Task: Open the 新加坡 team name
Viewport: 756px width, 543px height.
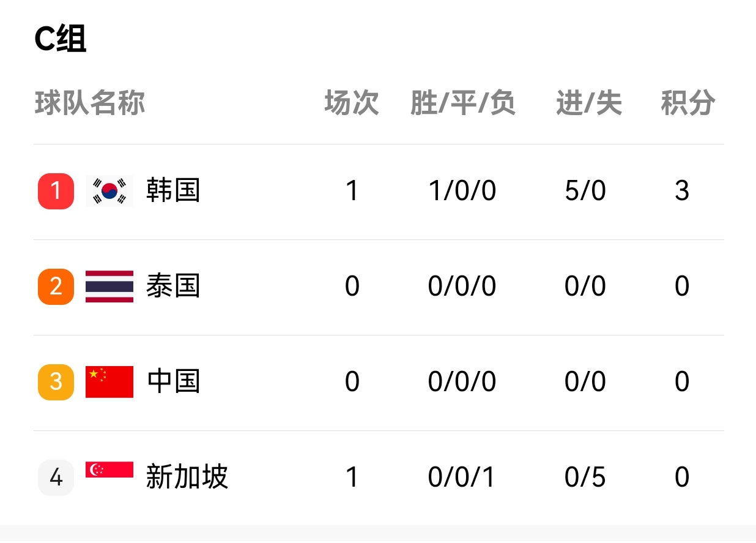Action: coord(187,477)
